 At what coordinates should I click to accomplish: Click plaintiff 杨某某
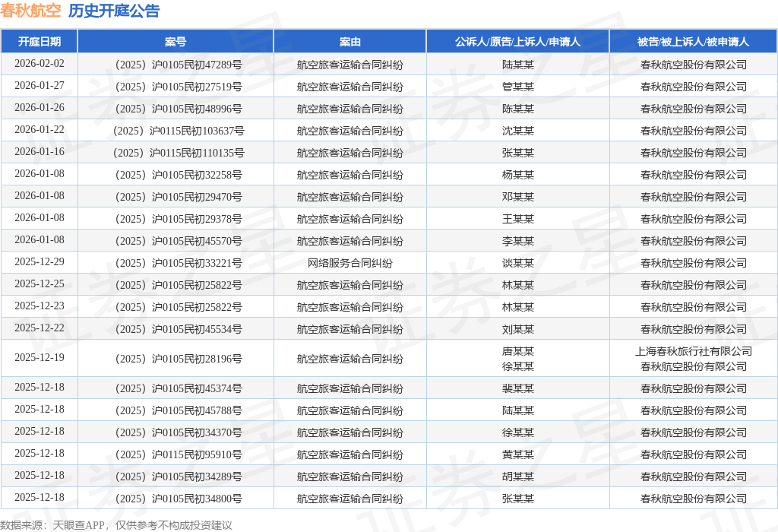pyautogui.click(x=518, y=176)
